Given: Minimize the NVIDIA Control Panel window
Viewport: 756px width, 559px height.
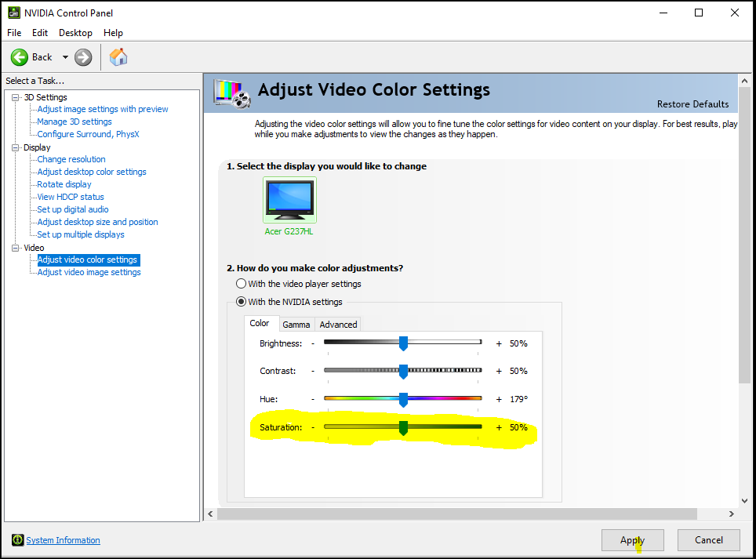Looking at the screenshot, I should tap(663, 13).
